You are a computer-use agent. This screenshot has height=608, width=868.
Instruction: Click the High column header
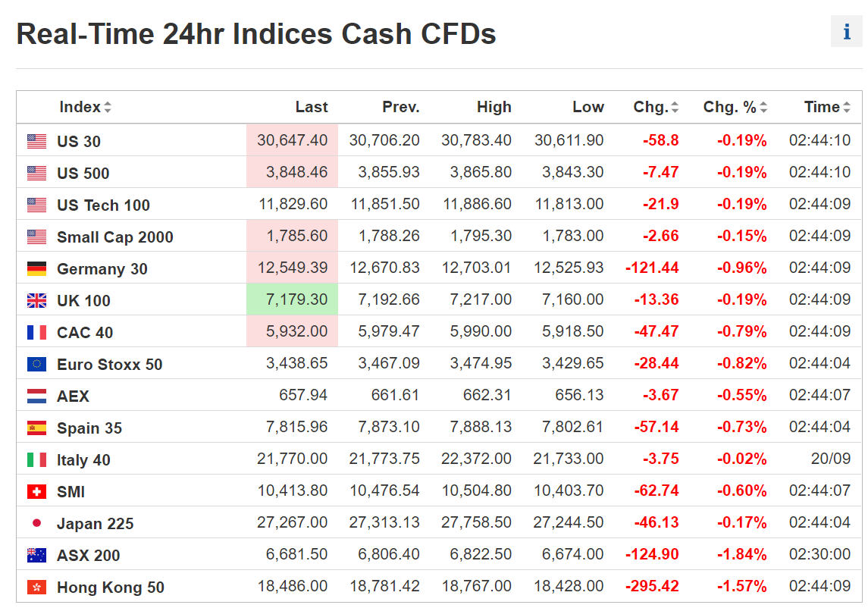pyautogui.click(x=494, y=107)
